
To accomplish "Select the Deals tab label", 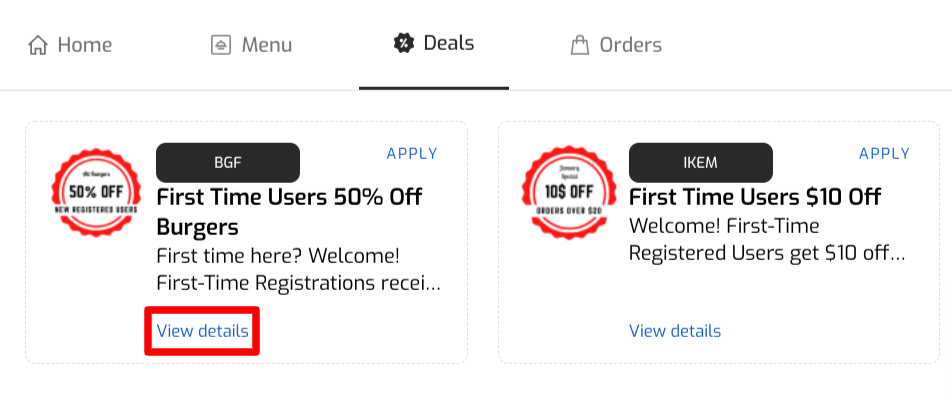I will [x=449, y=43].
